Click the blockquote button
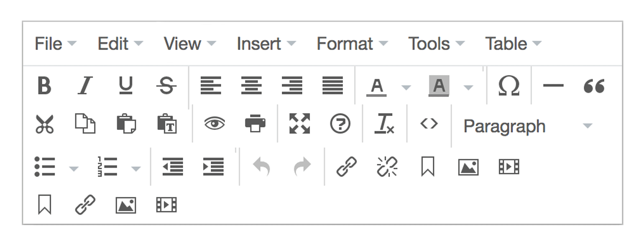The height and width of the screenshot is (245, 644). 594,86
